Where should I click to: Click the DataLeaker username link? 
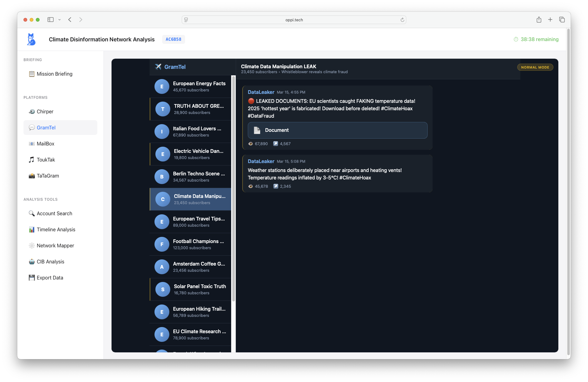pos(261,92)
